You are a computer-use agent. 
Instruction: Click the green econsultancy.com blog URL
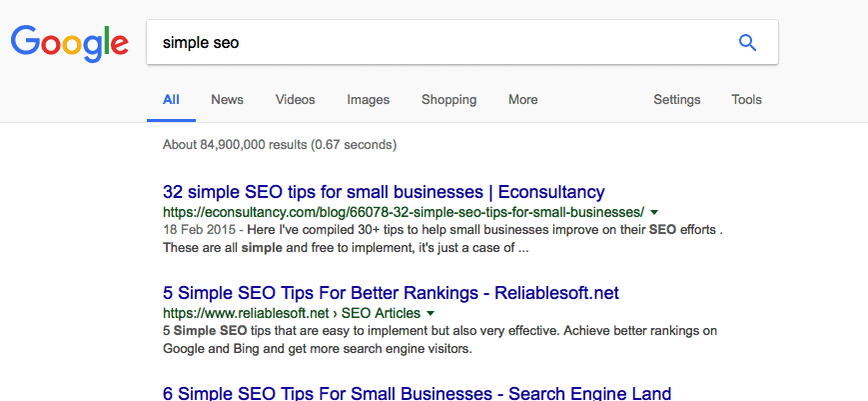click(403, 213)
